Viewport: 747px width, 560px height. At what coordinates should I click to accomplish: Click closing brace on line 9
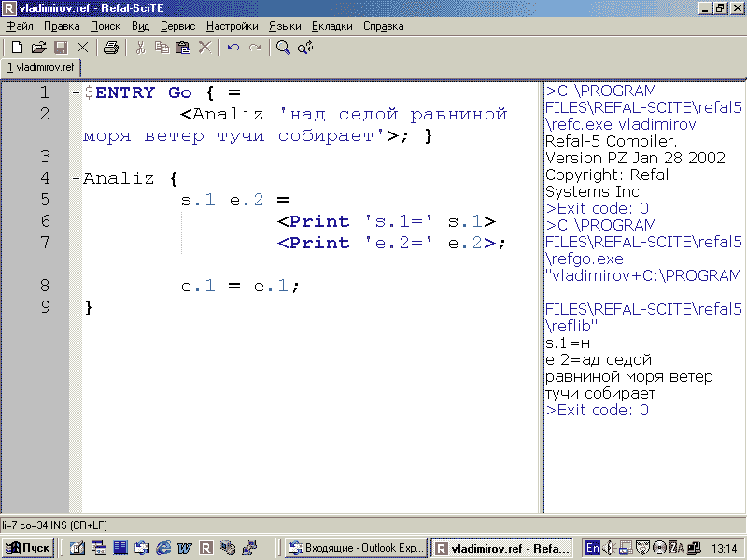[89, 308]
